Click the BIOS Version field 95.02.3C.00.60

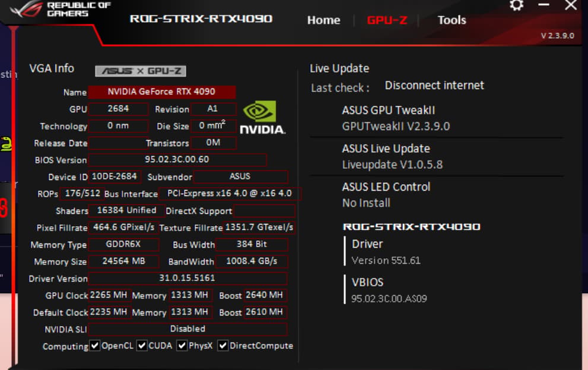(x=177, y=160)
